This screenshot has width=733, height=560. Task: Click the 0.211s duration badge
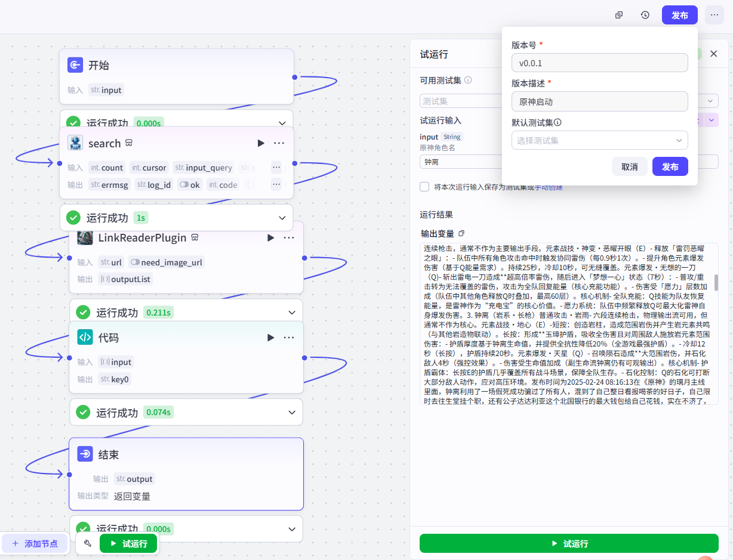tap(158, 313)
